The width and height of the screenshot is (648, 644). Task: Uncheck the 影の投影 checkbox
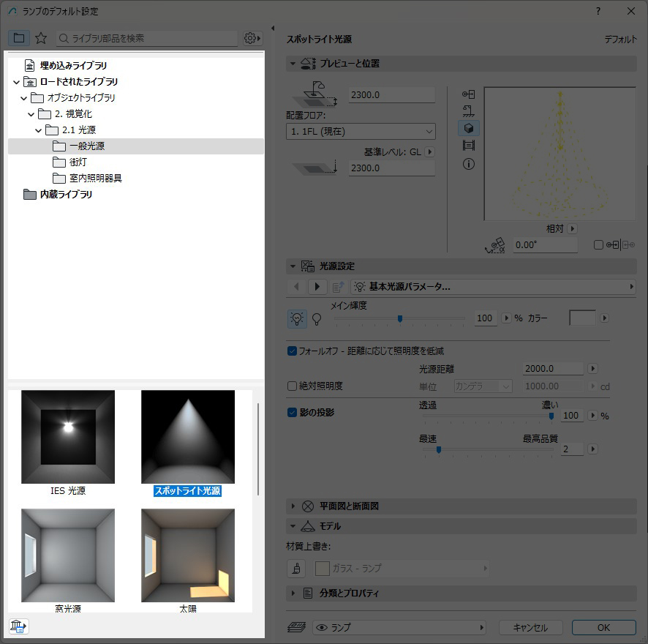(x=293, y=412)
